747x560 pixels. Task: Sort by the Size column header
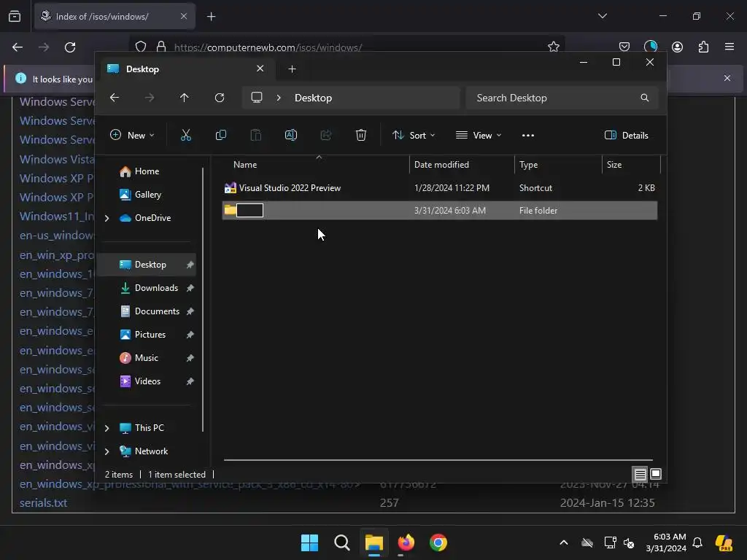[631, 165]
